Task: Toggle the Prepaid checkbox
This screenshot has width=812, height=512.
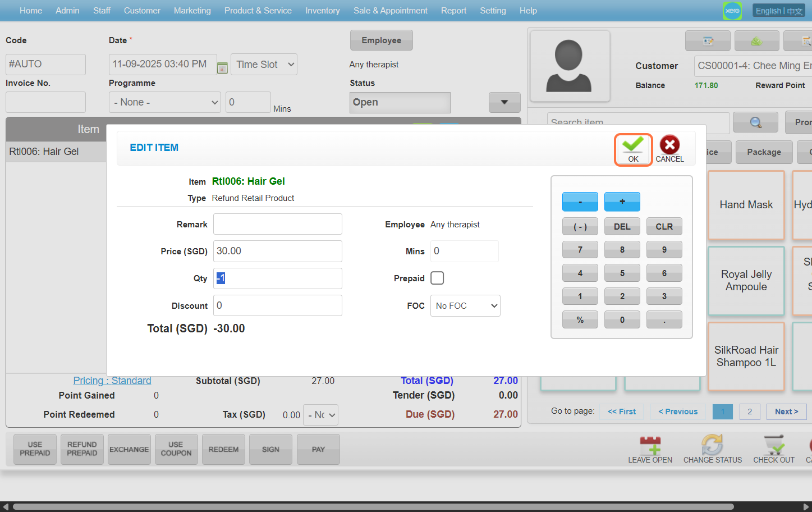Action: 437,278
